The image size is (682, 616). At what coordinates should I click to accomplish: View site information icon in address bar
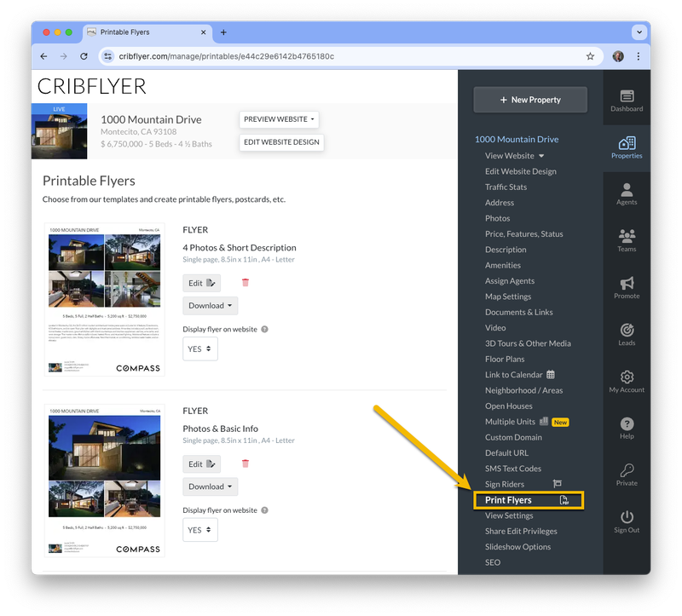108,56
